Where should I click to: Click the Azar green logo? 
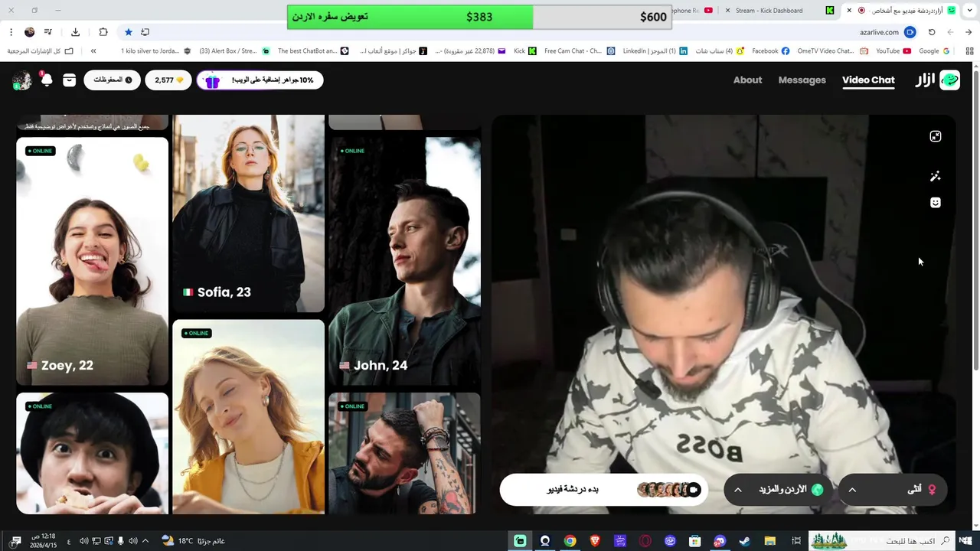[949, 80]
